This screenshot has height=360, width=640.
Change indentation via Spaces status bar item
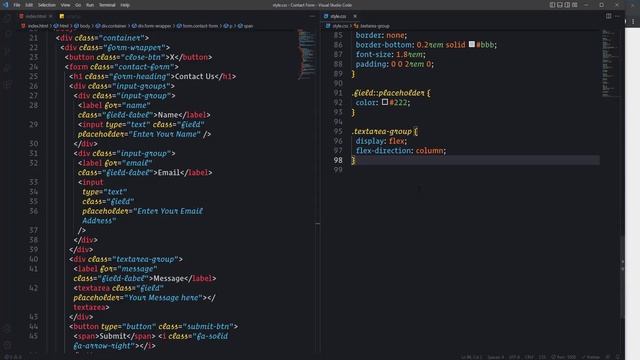point(496,357)
